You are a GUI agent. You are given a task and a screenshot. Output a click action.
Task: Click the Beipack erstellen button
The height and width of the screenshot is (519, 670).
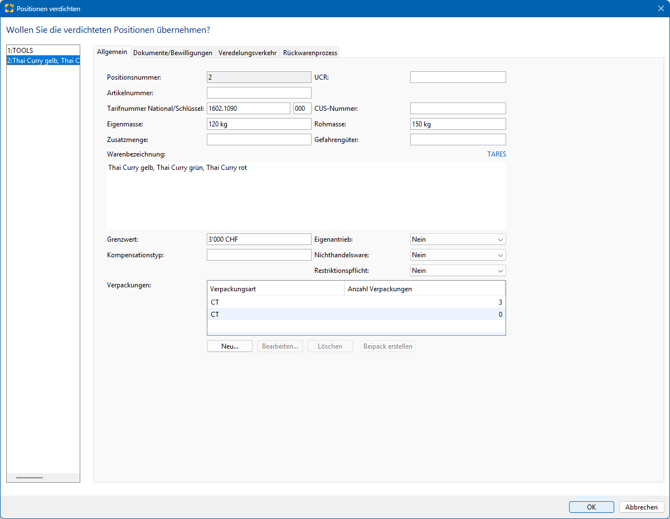coord(388,346)
